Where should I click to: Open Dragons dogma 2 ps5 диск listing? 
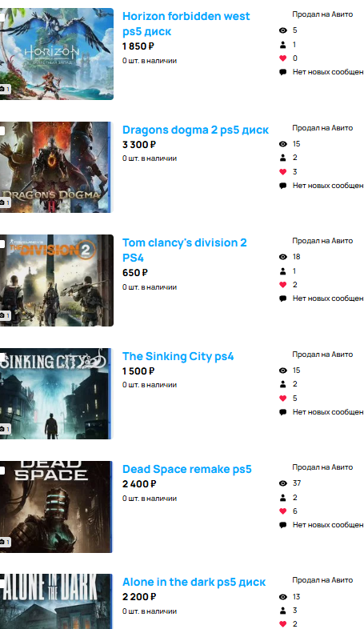point(195,130)
